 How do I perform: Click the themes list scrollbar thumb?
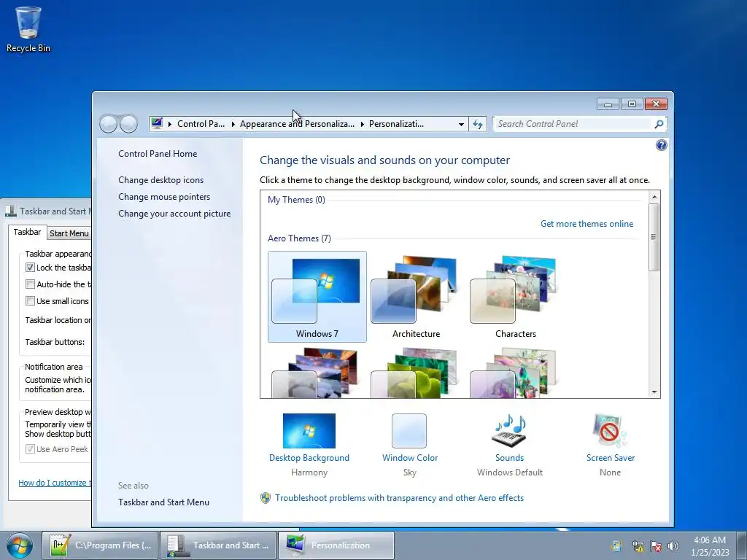[x=654, y=237]
